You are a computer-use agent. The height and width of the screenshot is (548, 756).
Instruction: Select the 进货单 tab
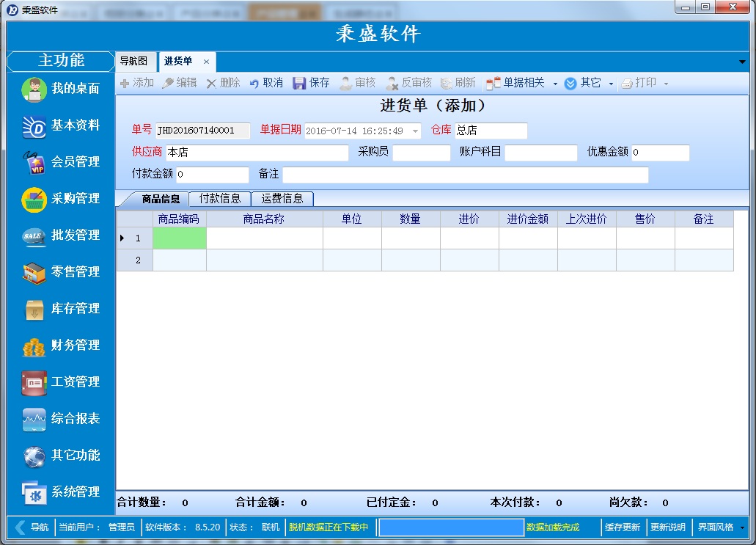pos(178,62)
